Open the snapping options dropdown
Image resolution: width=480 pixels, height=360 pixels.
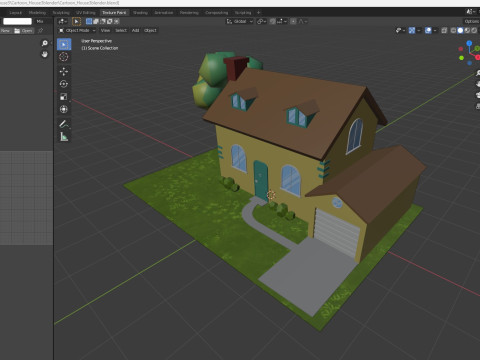(281, 21)
